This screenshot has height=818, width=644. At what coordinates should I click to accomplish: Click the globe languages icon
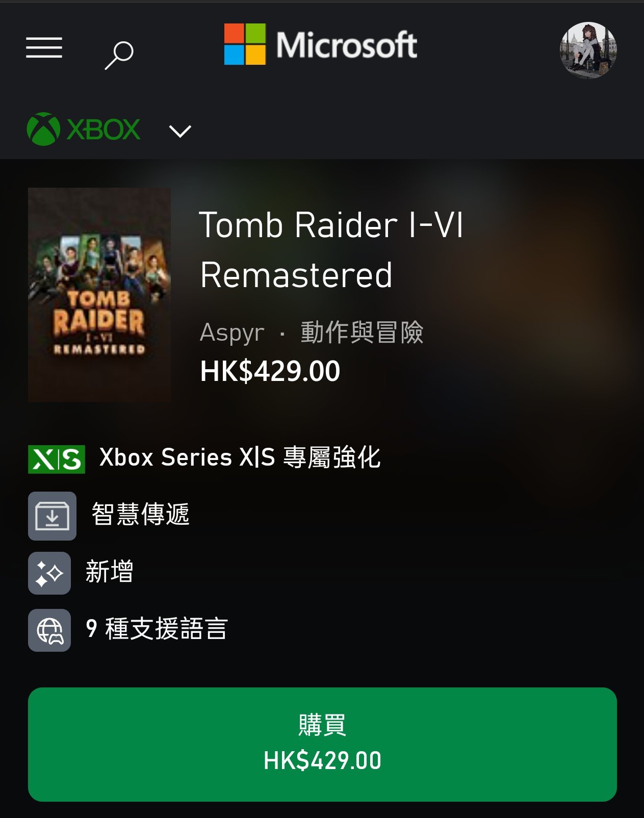tap(49, 630)
